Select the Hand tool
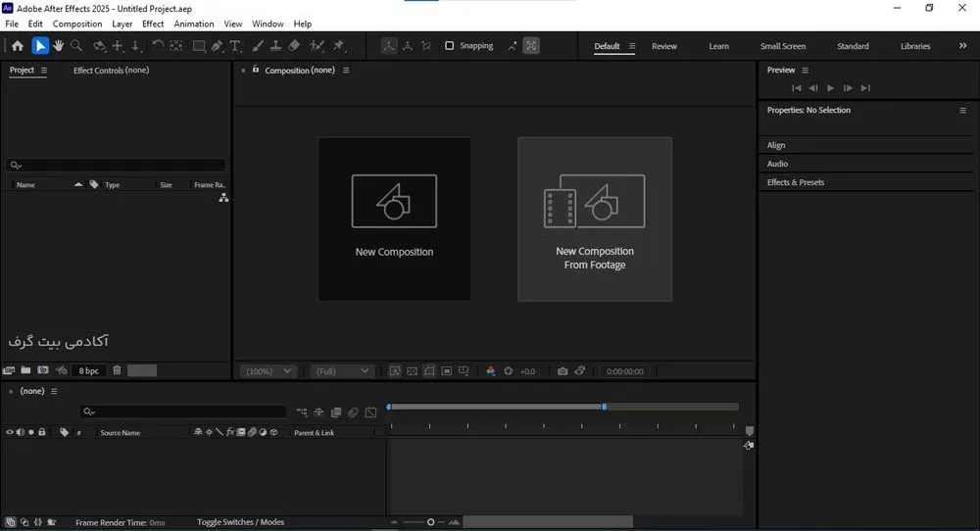 [x=58, y=46]
